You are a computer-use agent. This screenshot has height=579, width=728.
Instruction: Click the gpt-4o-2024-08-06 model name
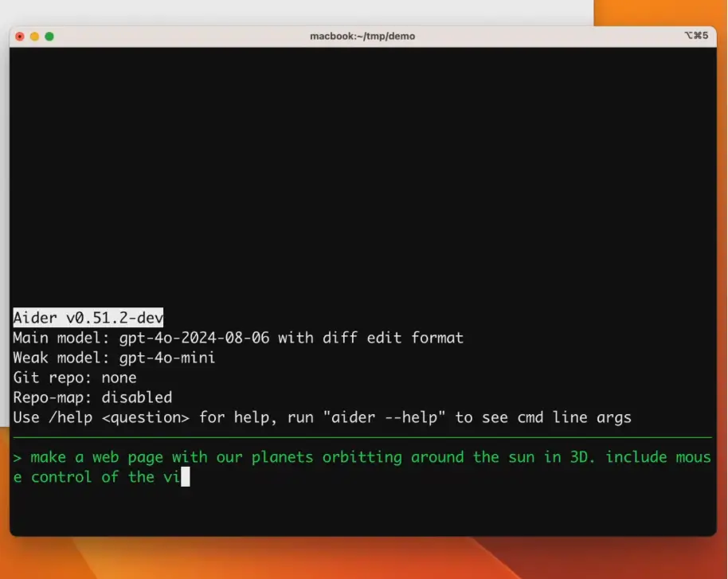(x=194, y=338)
